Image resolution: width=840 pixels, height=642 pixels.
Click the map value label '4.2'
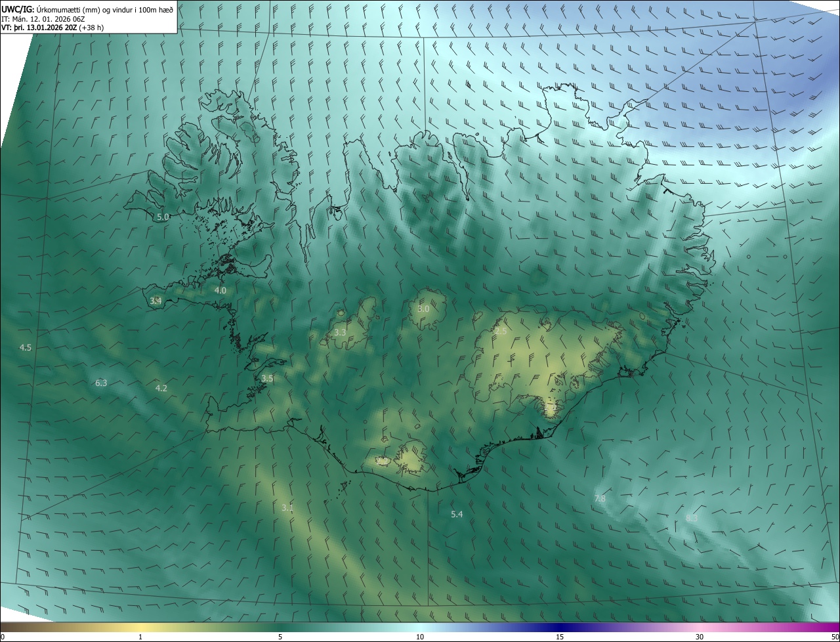161,389
